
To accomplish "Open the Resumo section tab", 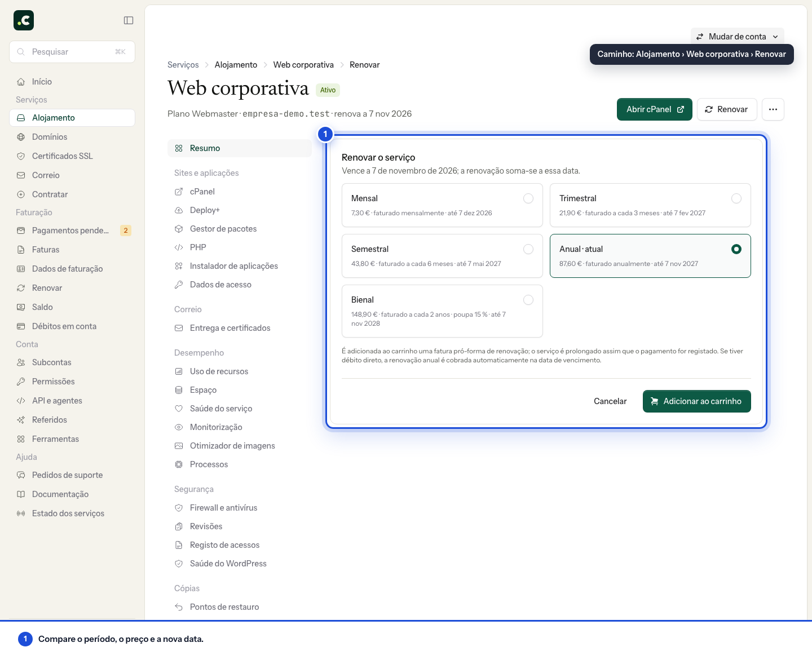I will [240, 148].
